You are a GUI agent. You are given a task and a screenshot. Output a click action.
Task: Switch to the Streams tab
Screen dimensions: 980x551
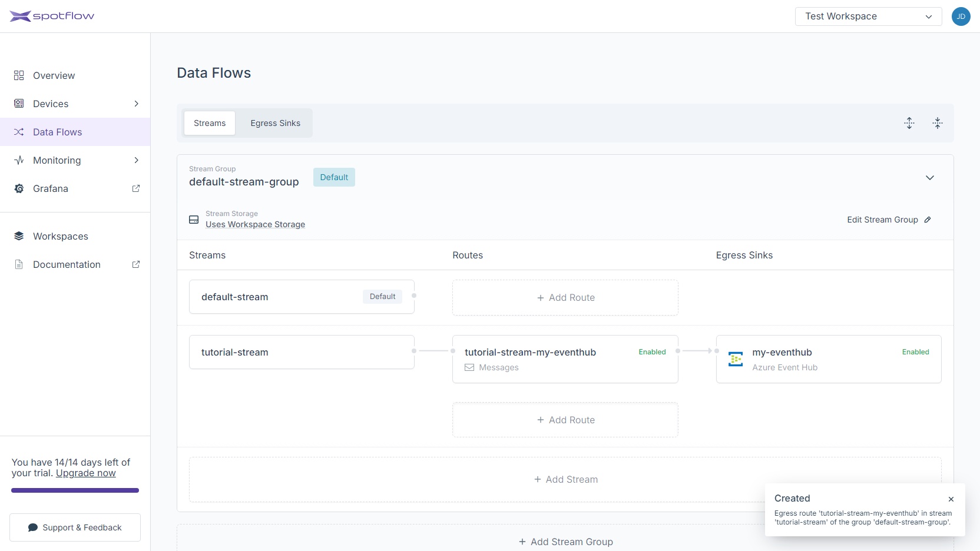click(210, 123)
